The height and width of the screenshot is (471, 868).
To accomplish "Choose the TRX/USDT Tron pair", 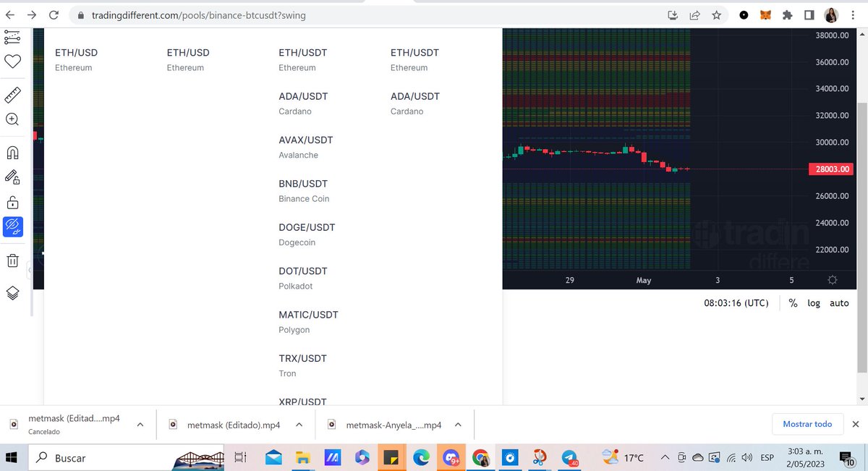I will (x=302, y=365).
